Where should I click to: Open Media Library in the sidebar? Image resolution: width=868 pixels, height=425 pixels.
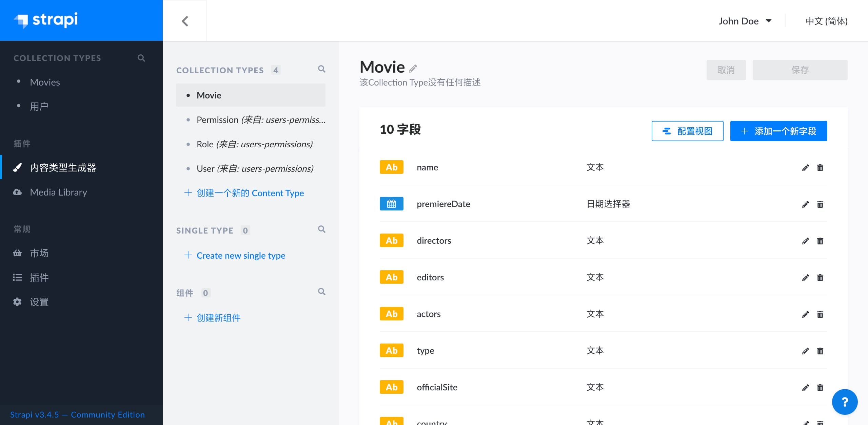click(x=58, y=192)
